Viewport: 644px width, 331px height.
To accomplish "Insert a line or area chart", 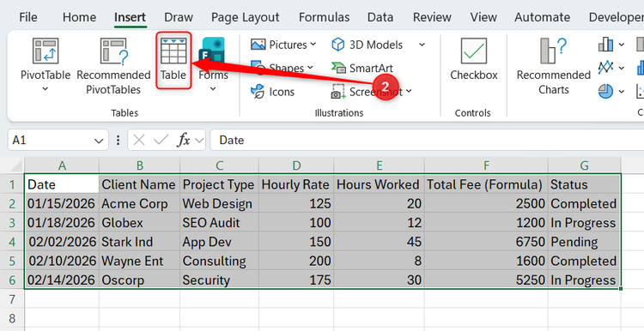I will tap(606, 68).
